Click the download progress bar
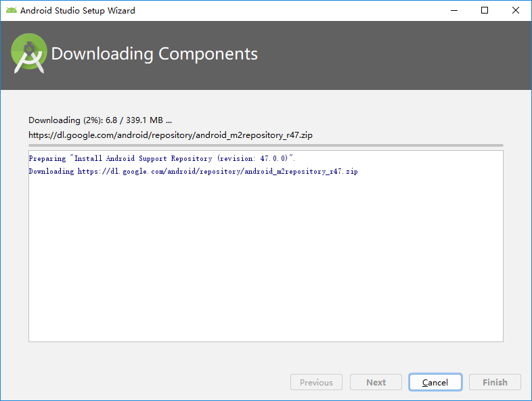532x401 pixels. (265, 145)
